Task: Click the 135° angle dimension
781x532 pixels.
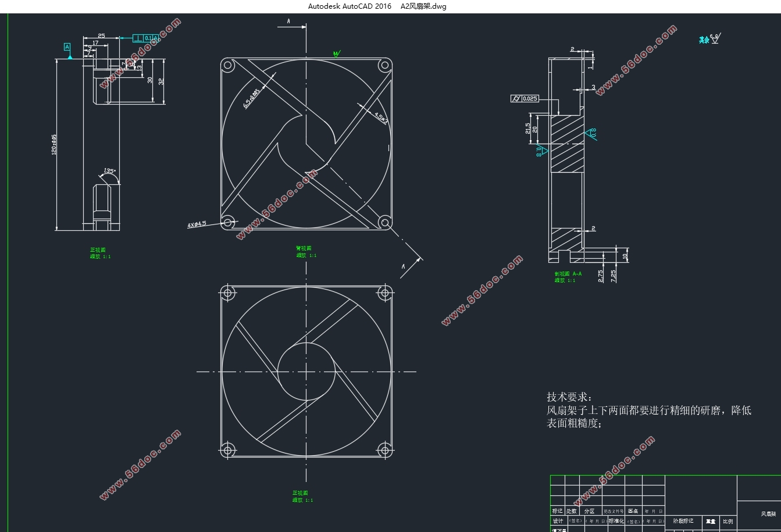Action: [109, 171]
